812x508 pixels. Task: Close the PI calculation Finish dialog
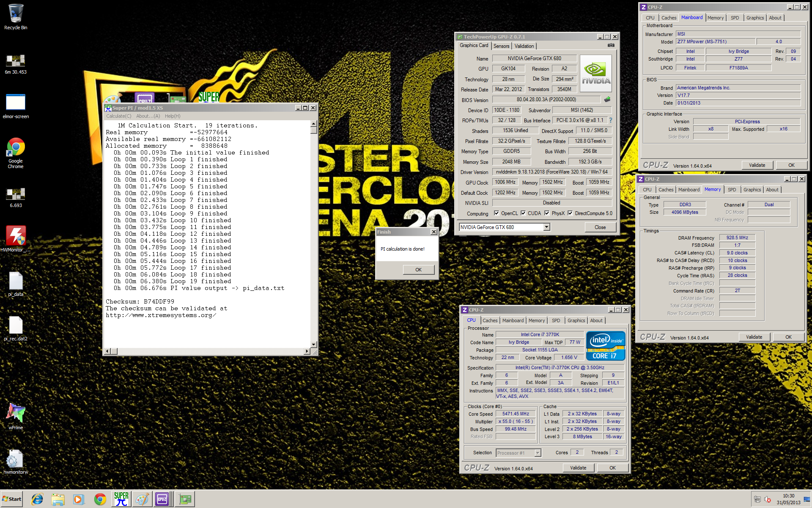click(433, 232)
